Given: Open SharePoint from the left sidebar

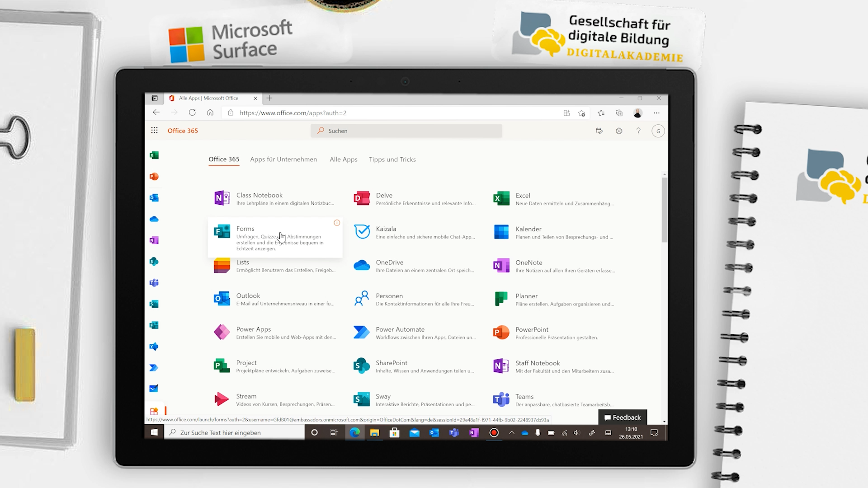Looking at the screenshot, I should tap(154, 262).
